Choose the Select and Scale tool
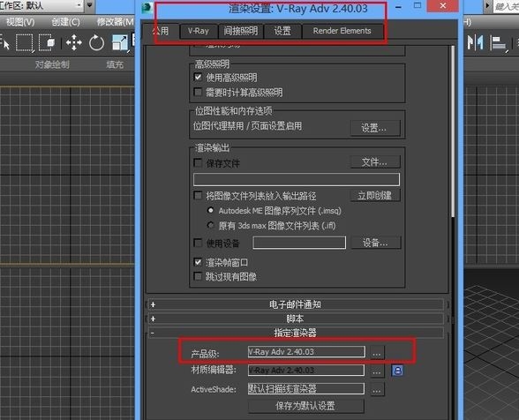Viewport: 519px width, 420px height. click(x=119, y=43)
